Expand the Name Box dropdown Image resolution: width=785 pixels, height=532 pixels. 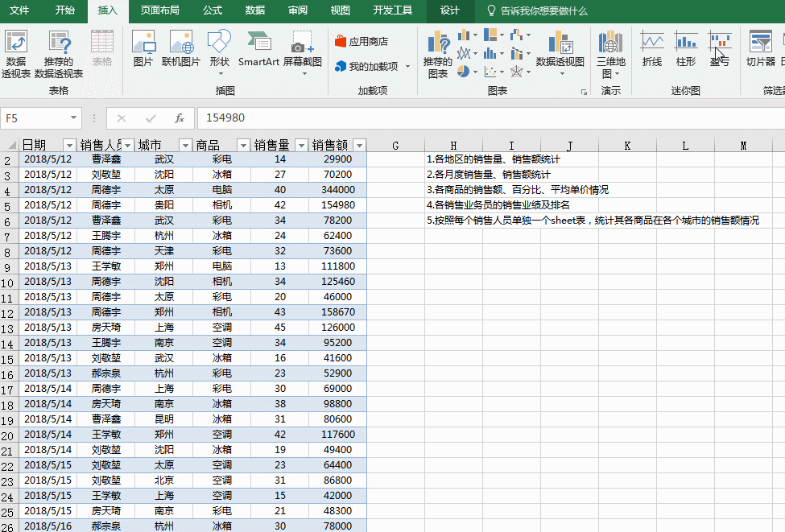[x=73, y=118]
